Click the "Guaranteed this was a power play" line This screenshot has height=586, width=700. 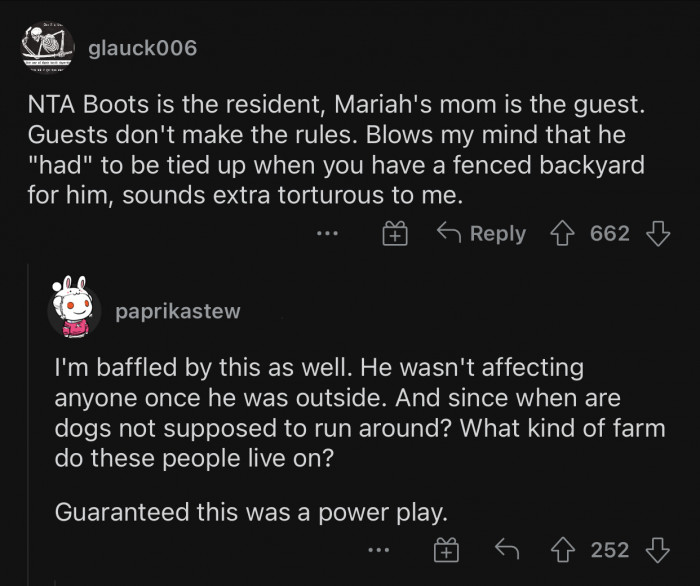click(251, 511)
